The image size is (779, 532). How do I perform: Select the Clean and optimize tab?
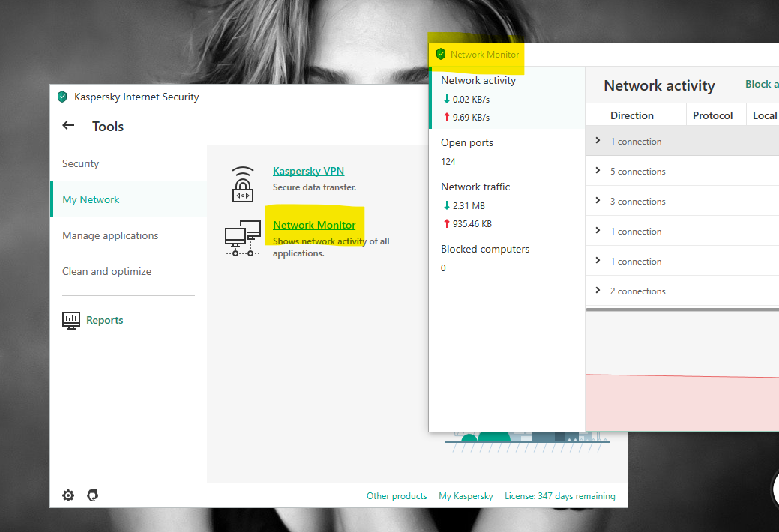point(129,271)
